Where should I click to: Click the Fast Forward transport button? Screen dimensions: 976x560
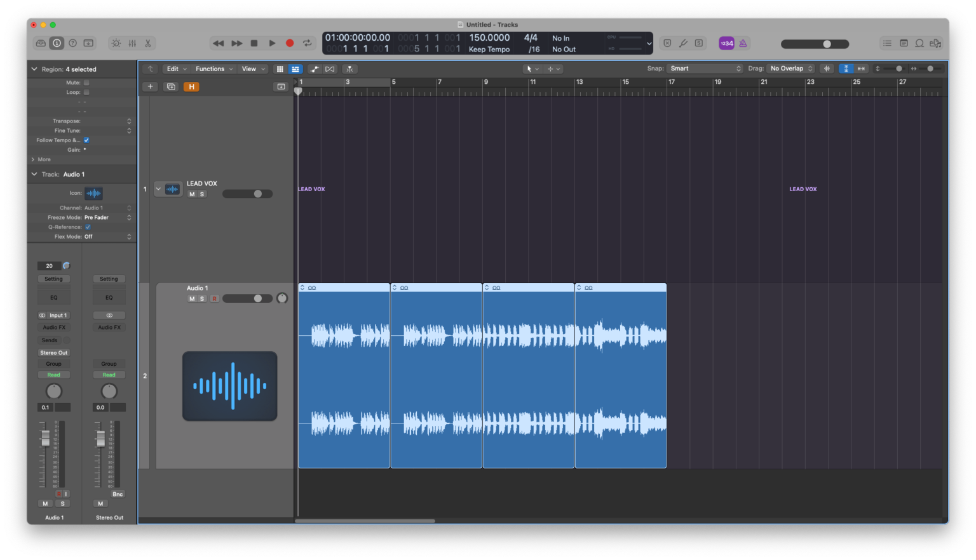(x=236, y=43)
